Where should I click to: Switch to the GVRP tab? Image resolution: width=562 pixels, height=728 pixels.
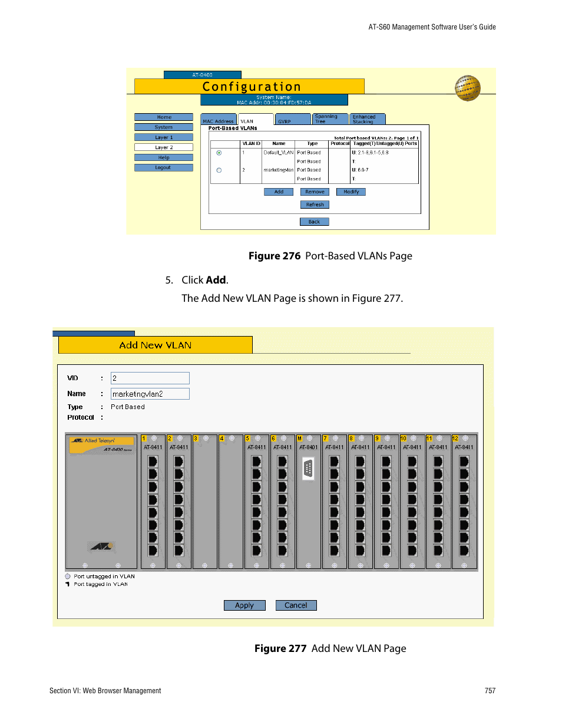(293, 120)
